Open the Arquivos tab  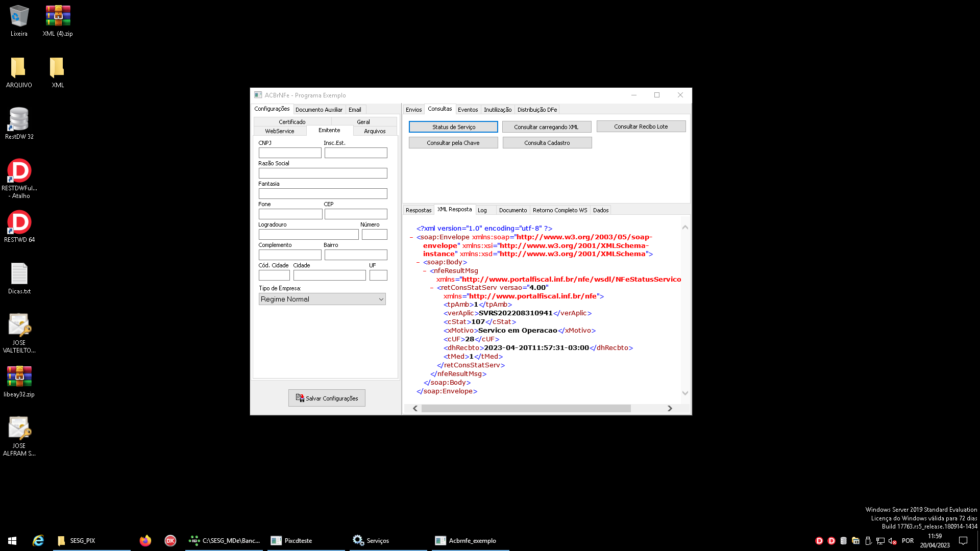pyautogui.click(x=375, y=131)
